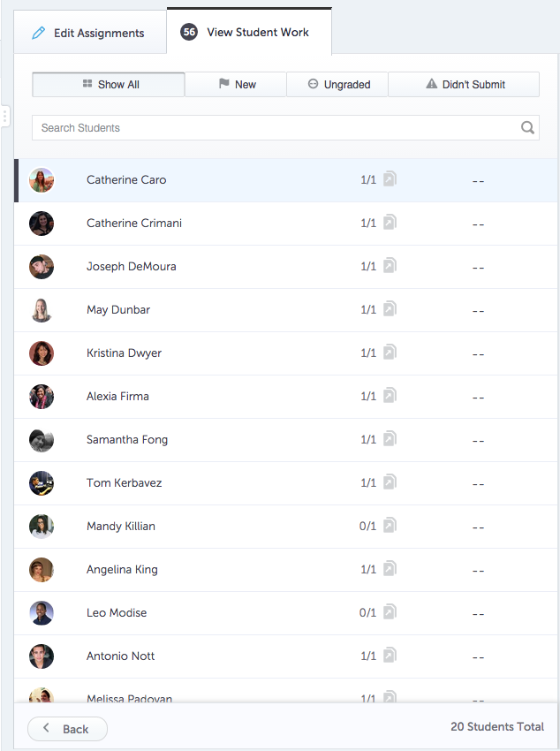This screenshot has height=751, width=560.
Task: Click into the Search Students field
Action: 274,128
